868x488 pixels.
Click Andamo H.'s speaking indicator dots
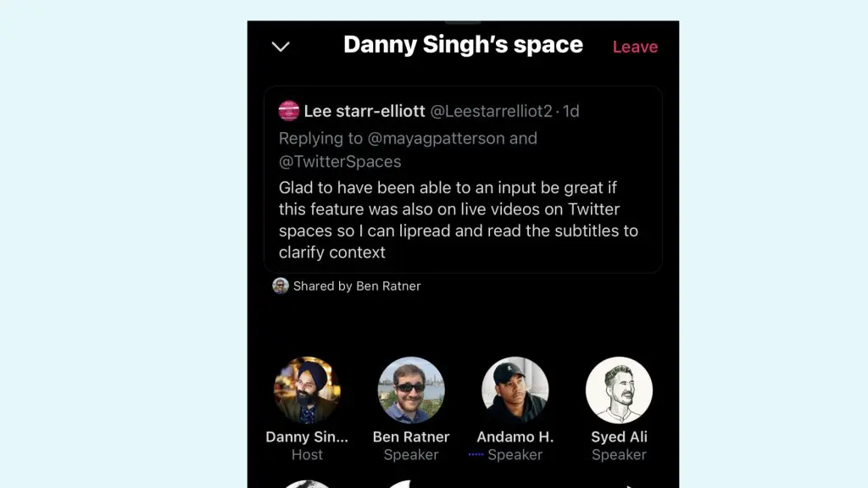coord(476,455)
